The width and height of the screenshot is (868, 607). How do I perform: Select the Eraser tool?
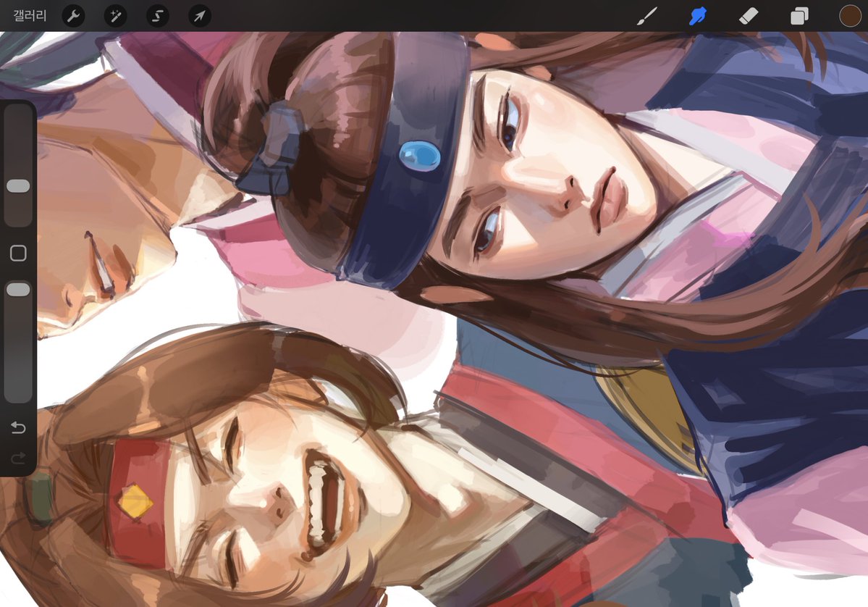tap(749, 16)
